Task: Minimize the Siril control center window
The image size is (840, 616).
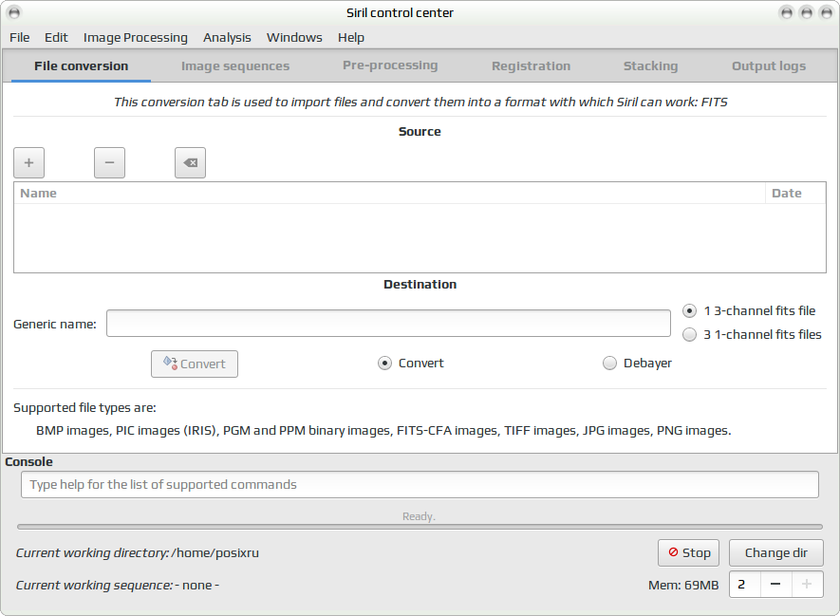Action: 787,12
